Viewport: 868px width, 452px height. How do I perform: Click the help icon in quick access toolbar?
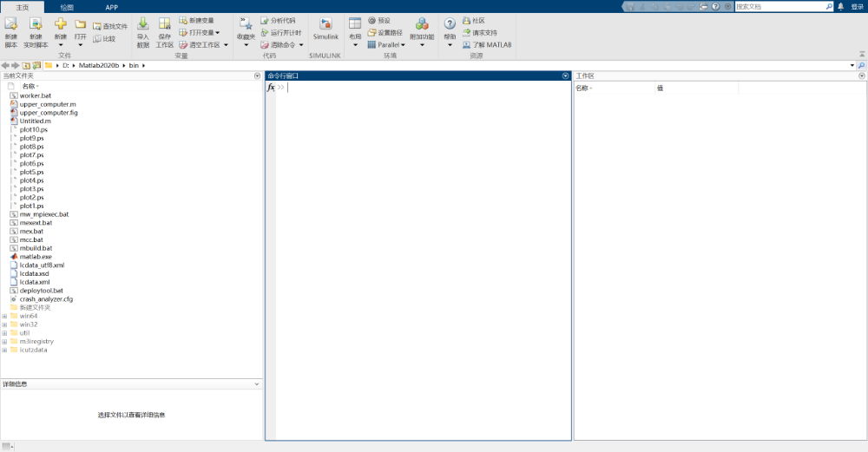[x=716, y=7]
